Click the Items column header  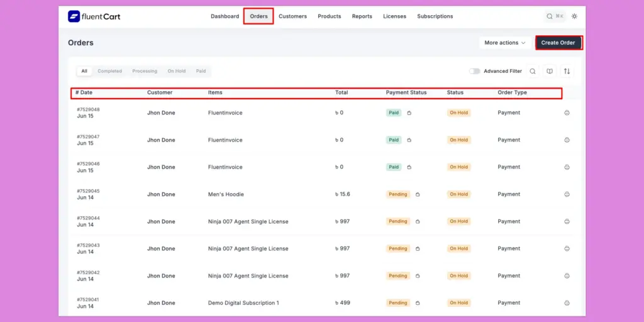215,92
